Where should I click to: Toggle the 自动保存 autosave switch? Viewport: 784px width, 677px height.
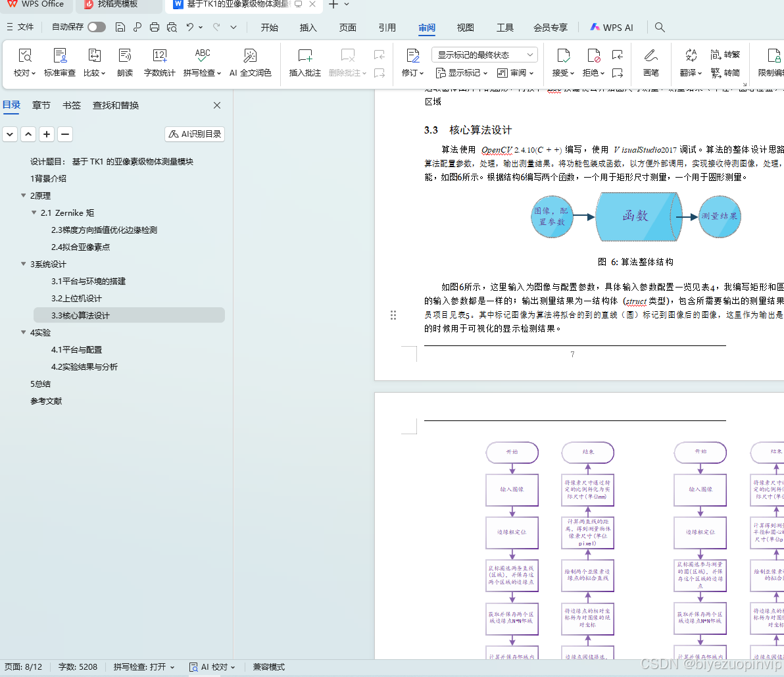point(95,28)
